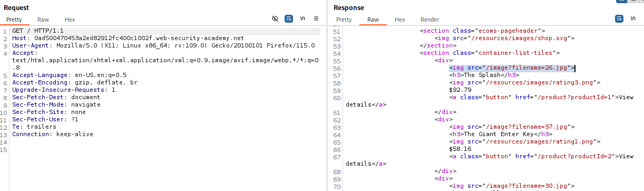Click the img filename=30.jpg line
Image resolution: width=644 pixels, height=191 pixels.
coord(511,186)
